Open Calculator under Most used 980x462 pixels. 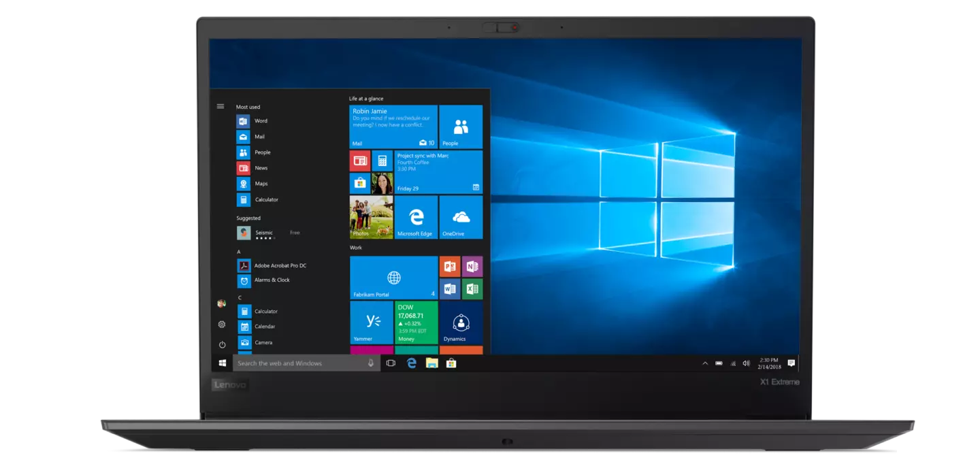tap(258, 199)
